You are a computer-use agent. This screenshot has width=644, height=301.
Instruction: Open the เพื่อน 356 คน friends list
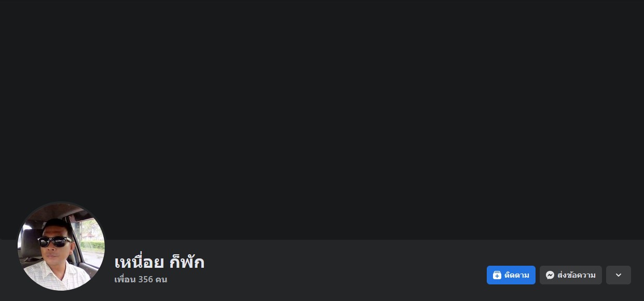[x=141, y=279]
